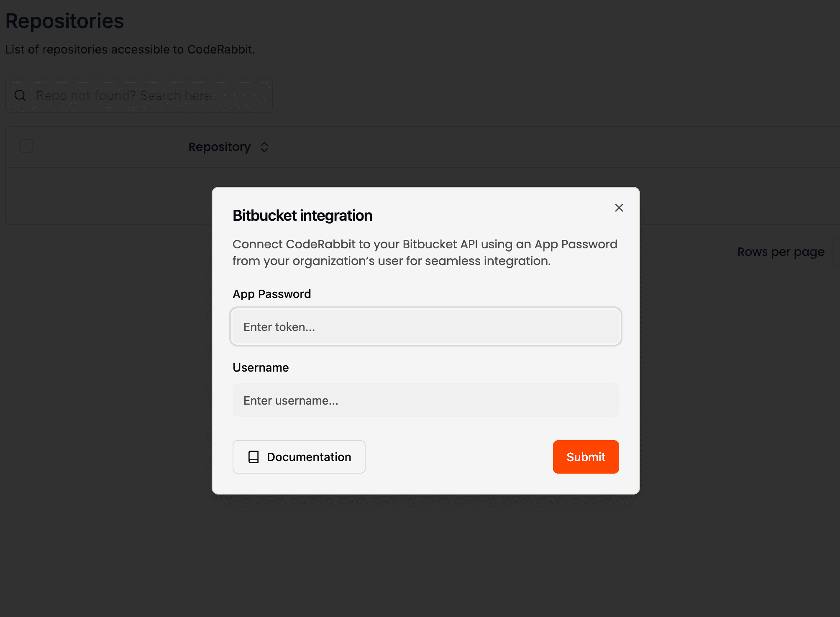
Task: Click the Repository column header
Action: point(219,147)
